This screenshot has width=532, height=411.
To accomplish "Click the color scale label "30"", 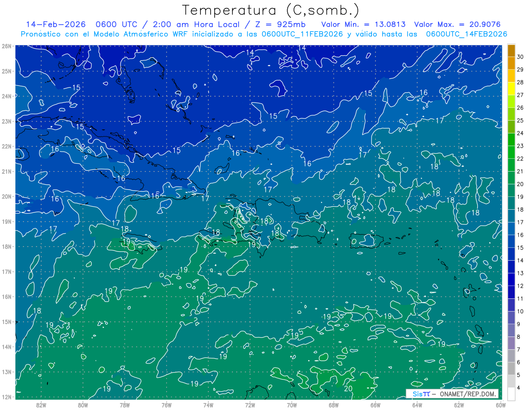I will (x=520, y=57).
